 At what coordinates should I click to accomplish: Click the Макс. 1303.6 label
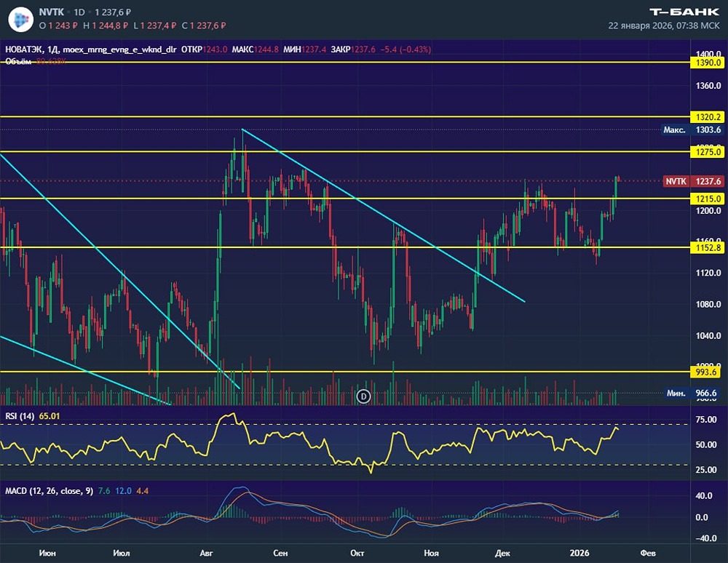693,130
